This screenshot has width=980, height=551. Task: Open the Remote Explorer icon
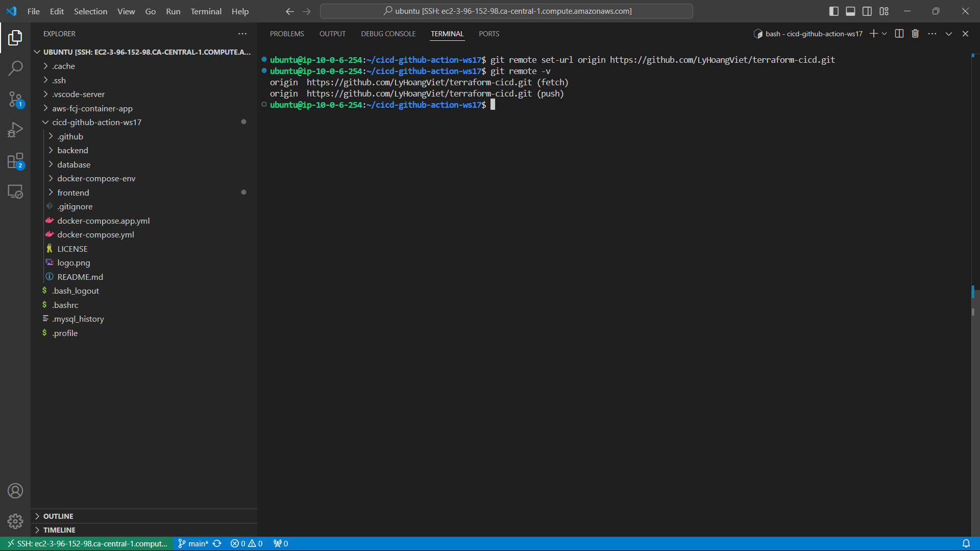click(x=15, y=191)
